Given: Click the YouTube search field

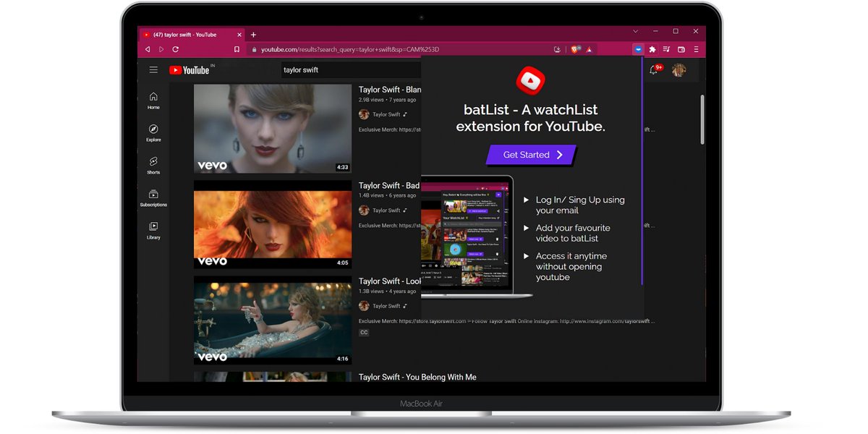Looking at the screenshot, I should [351, 70].
